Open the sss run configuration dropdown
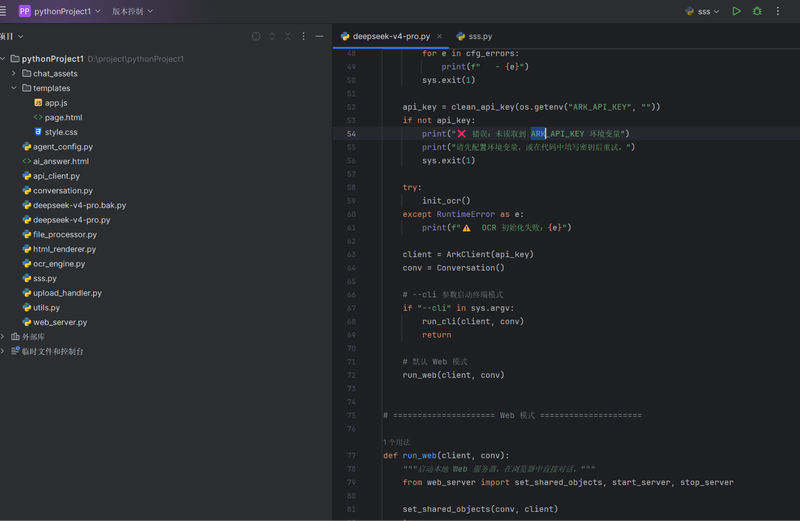Screen dimensions: 800x521 coord(702,11)
